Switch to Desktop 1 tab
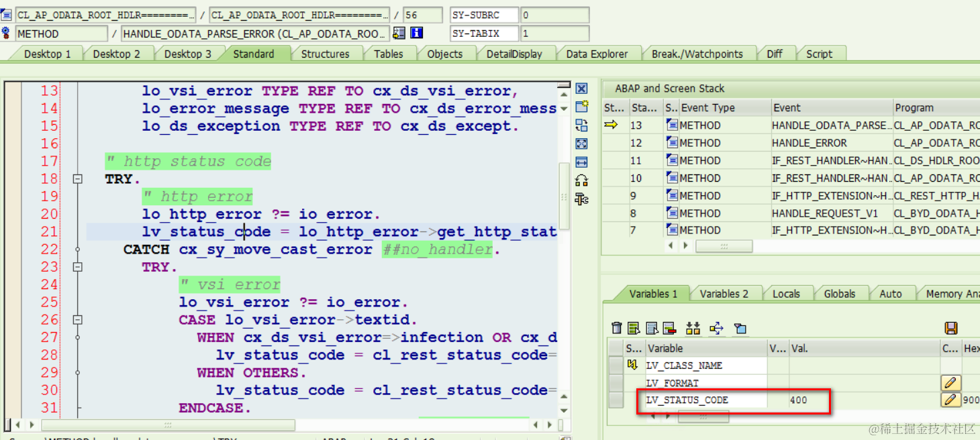 [47, 54]
